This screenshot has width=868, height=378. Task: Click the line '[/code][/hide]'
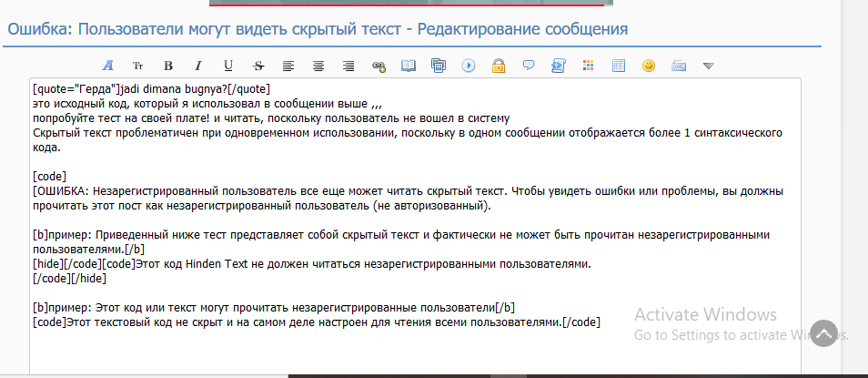pyautogui.click(x=70, y=279)
